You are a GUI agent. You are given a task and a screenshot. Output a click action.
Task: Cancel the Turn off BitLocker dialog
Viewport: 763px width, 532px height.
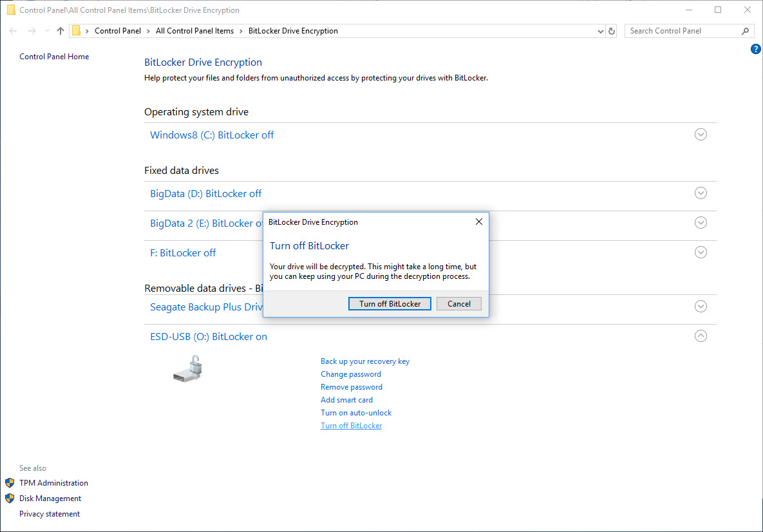point(459,304)
